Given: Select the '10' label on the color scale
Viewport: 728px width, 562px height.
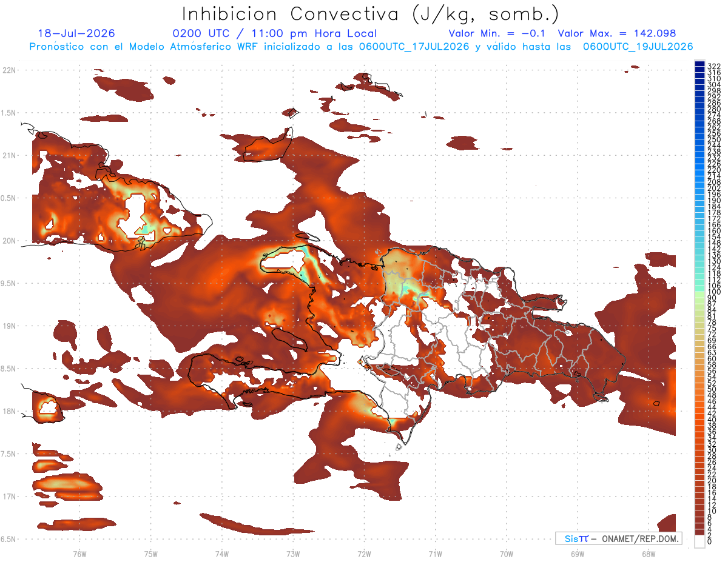Looking at the screenshot, I should [712, 512].
